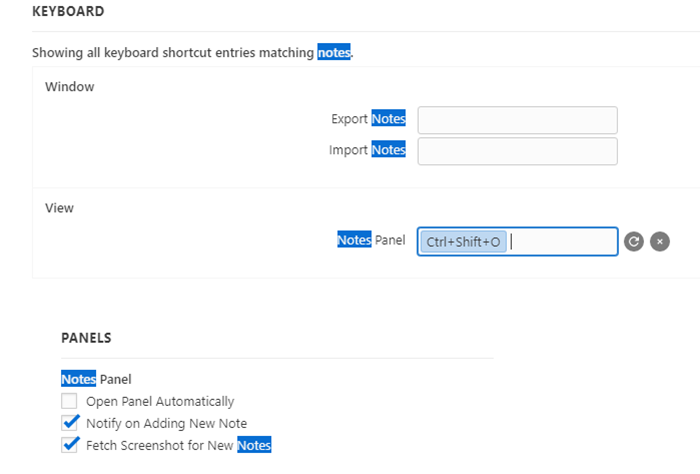
Task: Focus the Import Notes shortcut field
Action: click(x=517, y=151)
